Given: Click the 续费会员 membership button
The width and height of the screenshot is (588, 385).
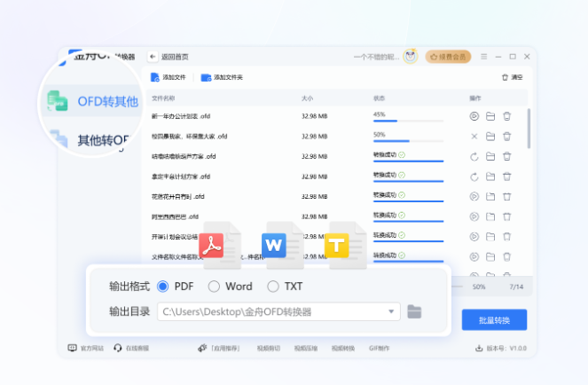Looking at the screenshot, I should click(x=448, y=57).
